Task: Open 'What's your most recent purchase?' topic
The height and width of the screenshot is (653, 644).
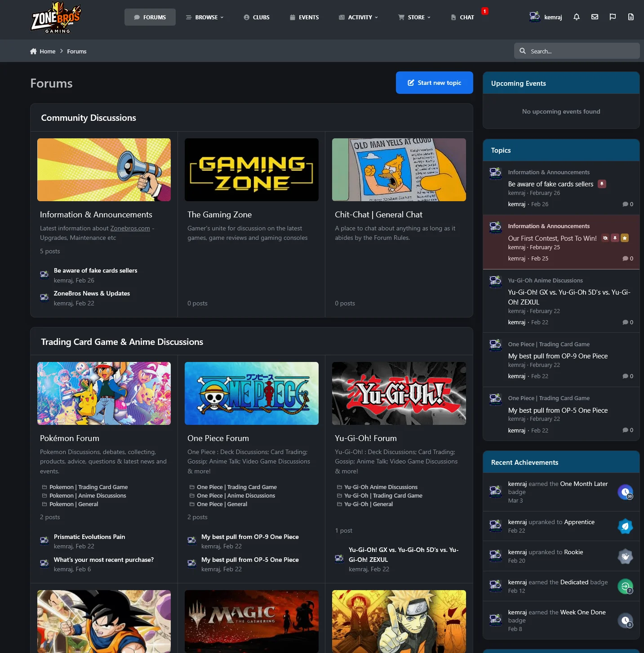Action: tap(104, 560)
